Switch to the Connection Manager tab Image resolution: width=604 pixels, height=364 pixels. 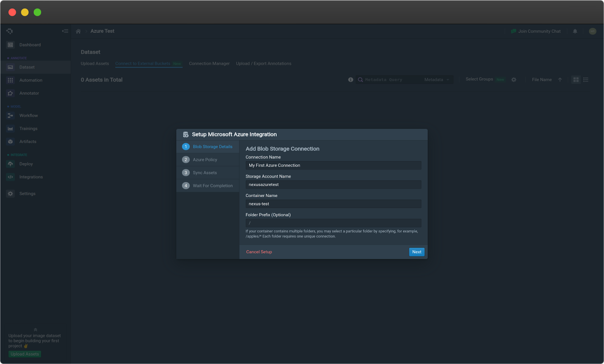point(209,63)
